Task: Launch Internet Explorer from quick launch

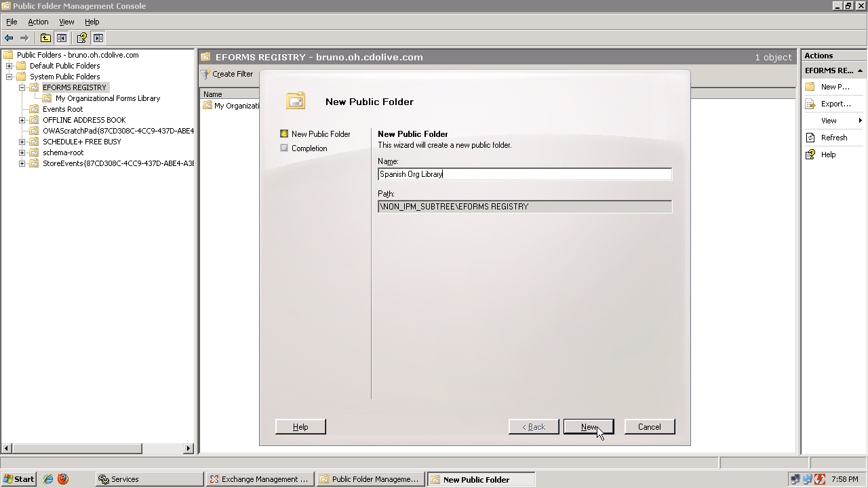Action: [48, 479]
